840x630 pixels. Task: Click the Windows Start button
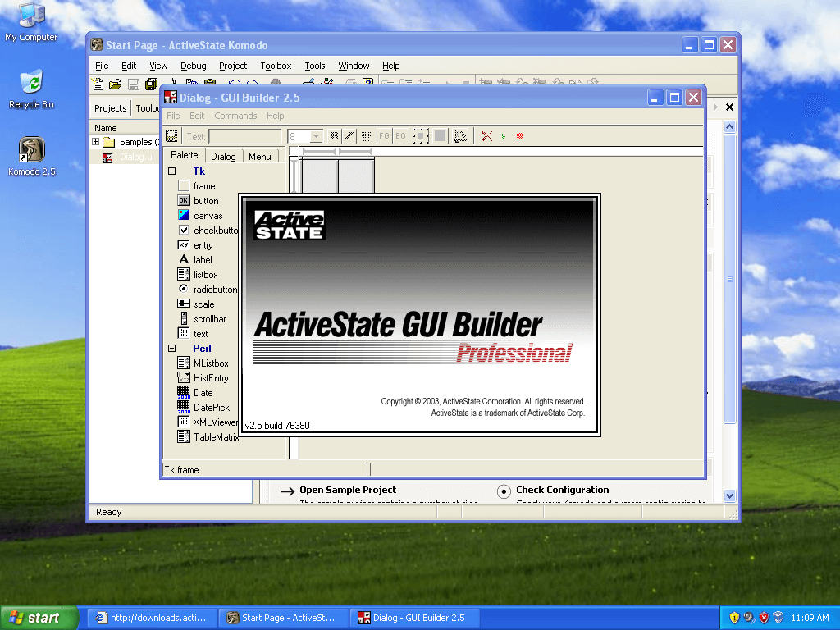(39, 618)
